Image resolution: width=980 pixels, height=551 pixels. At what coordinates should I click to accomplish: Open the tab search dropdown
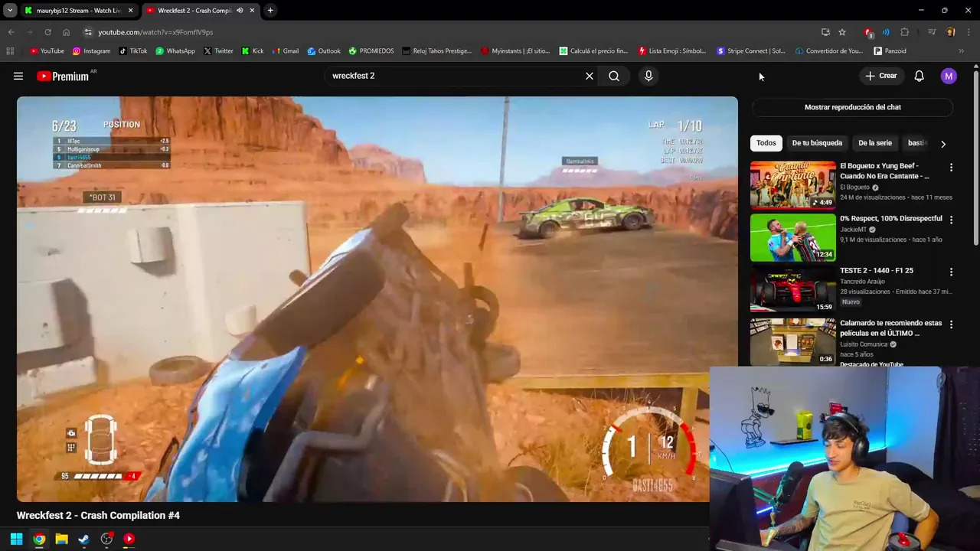[9, 11]
